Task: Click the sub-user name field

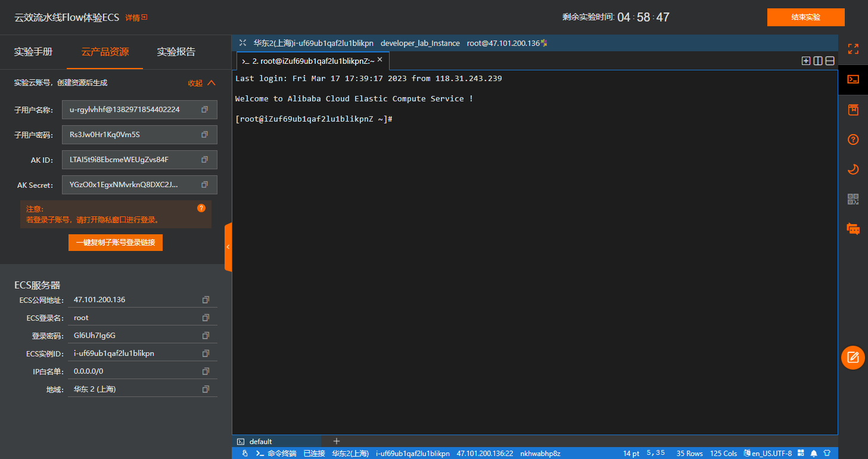Action: [x=139, y=110]
